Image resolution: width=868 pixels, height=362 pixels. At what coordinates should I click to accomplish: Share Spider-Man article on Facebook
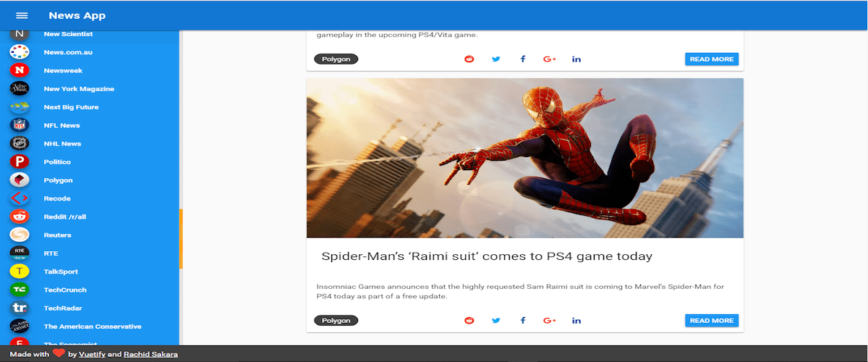[x=523, y=320]
